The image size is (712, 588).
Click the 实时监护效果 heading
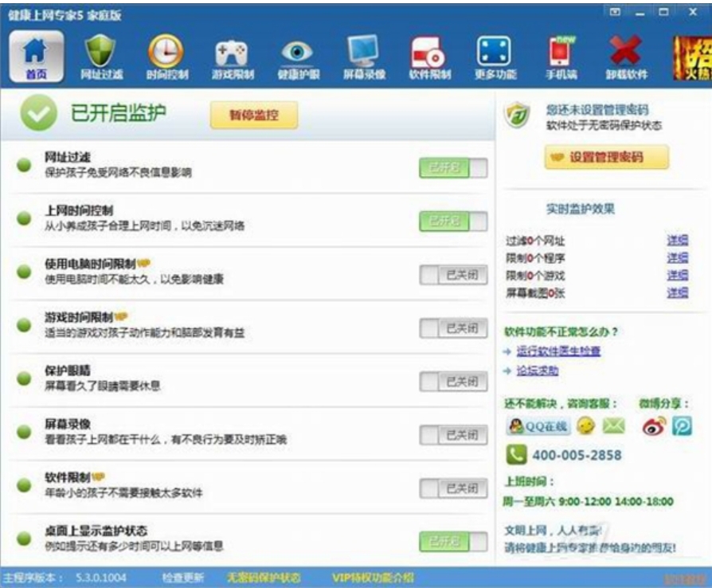[x=580, y=209]
